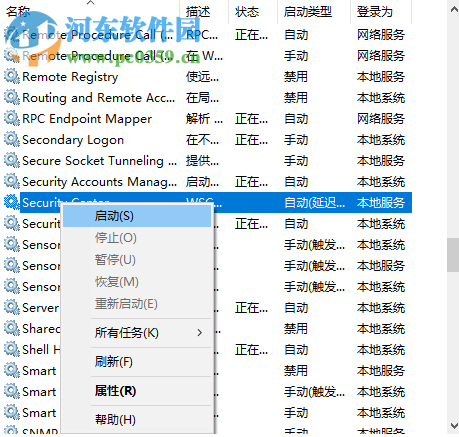Expand the 所有任务(K) submenu arrow

199,333
